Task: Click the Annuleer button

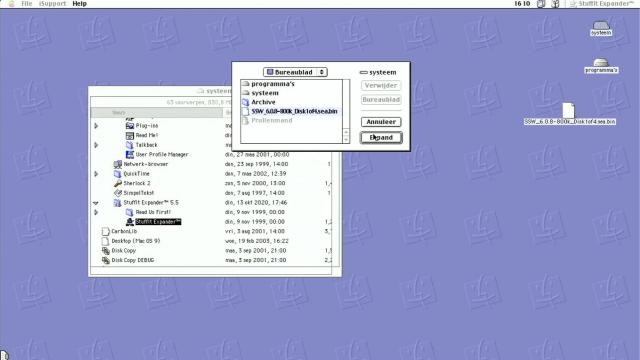Action: (381, 122)
